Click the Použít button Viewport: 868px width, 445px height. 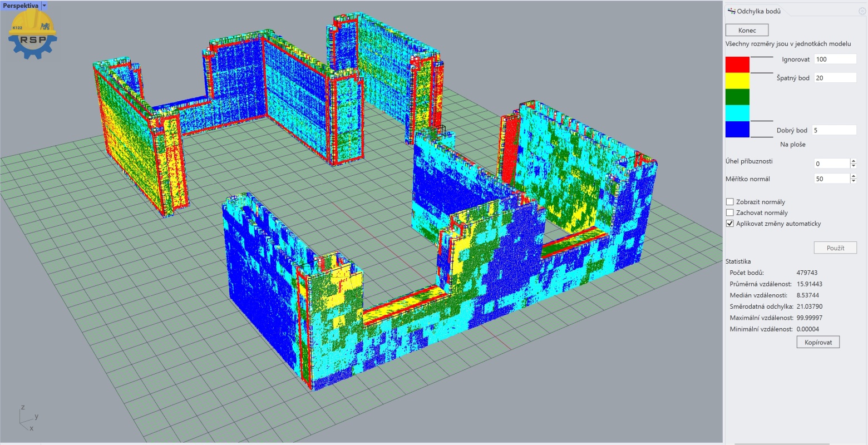click(x=835, y=248)
